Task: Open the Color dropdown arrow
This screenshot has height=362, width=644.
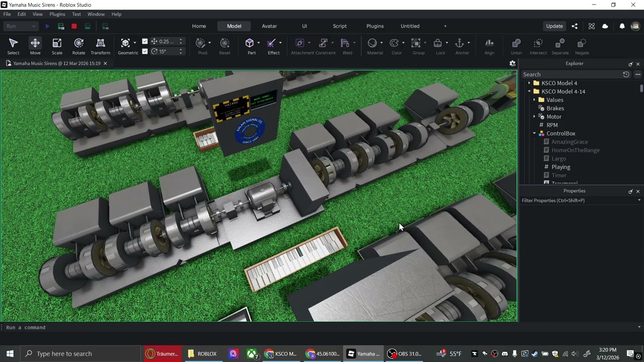Action: 403,43
